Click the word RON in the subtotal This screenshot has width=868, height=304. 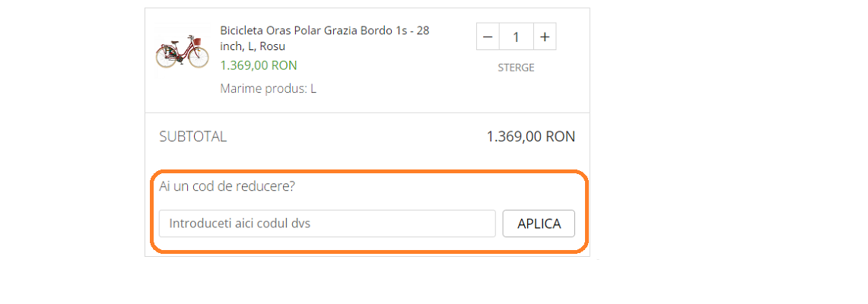(x=561, y=137)
